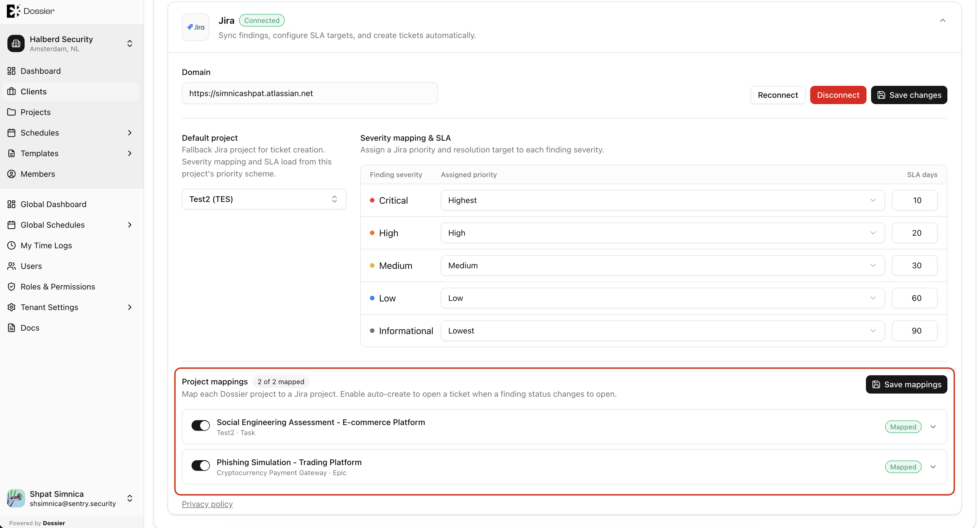
Task: Click the Low SLA days field showing 60
Action: coord(915,298)
